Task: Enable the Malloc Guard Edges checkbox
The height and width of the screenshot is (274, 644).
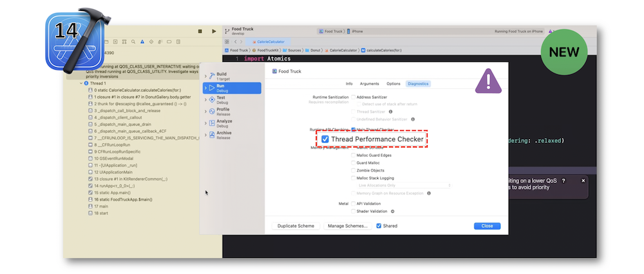Action: [353, 155]
